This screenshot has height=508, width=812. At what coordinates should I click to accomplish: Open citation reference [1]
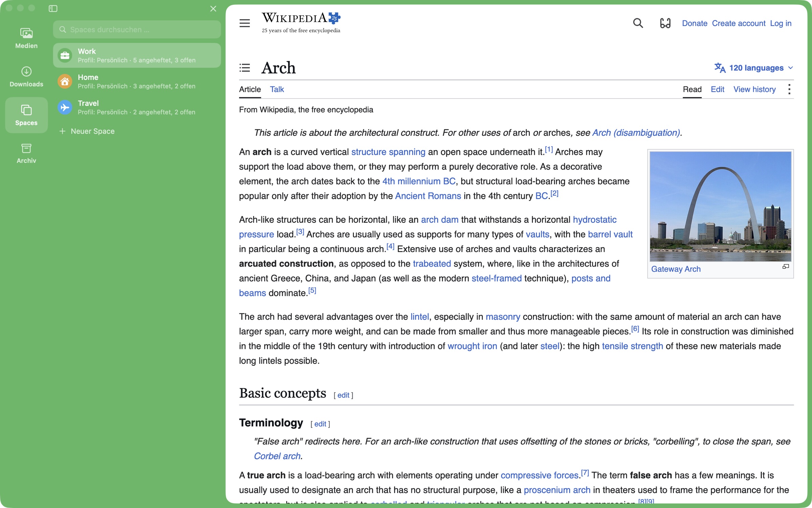coord(549,149)
